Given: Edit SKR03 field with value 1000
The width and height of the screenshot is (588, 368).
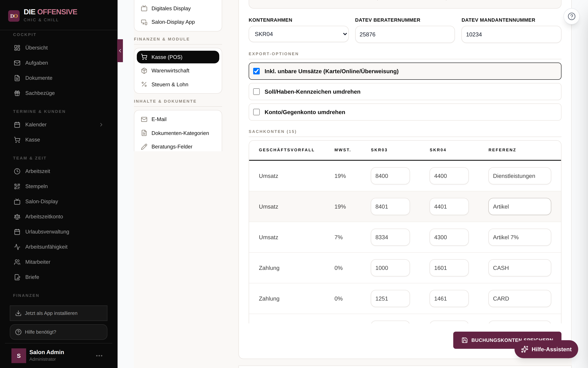Looking at the screenshot, I should (x=390, y=268).
